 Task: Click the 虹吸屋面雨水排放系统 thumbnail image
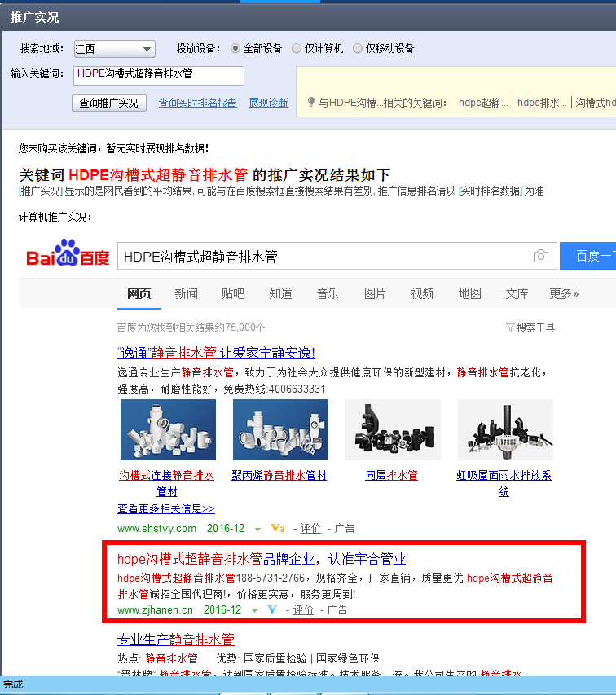click(x=505, y=429)
